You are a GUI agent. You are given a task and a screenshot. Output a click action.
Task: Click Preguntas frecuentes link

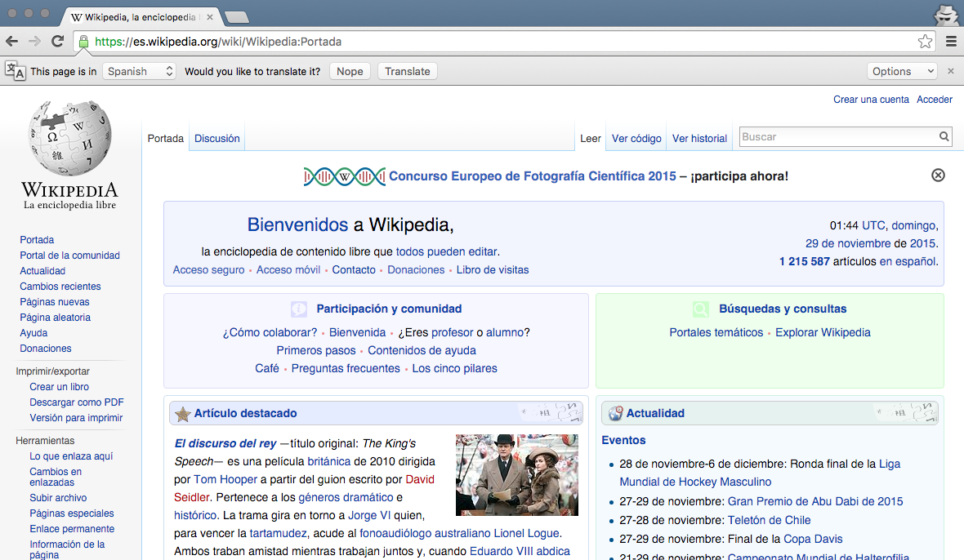pos(346,368)
